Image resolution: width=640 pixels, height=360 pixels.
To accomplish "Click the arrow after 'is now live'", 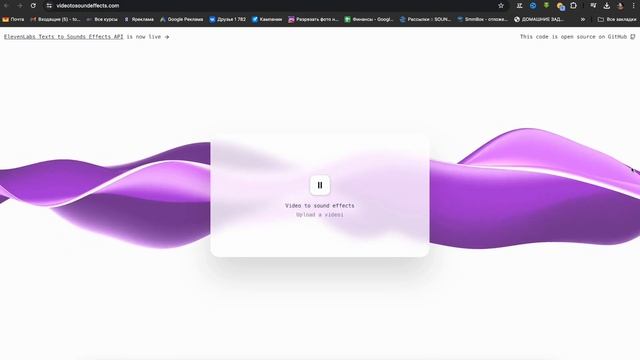I will coord(167,37).
